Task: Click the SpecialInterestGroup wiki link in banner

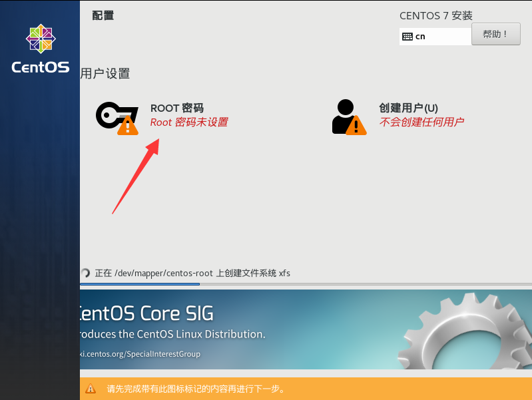Action: (140, 354)
